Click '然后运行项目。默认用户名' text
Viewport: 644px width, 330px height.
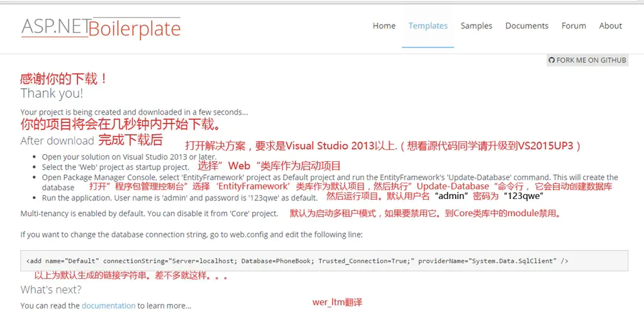point(435,196)
